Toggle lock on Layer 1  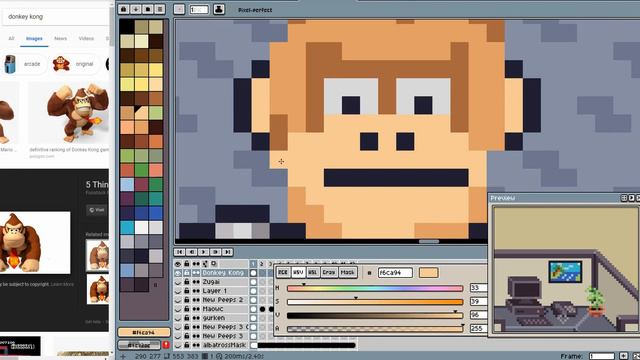187,291
